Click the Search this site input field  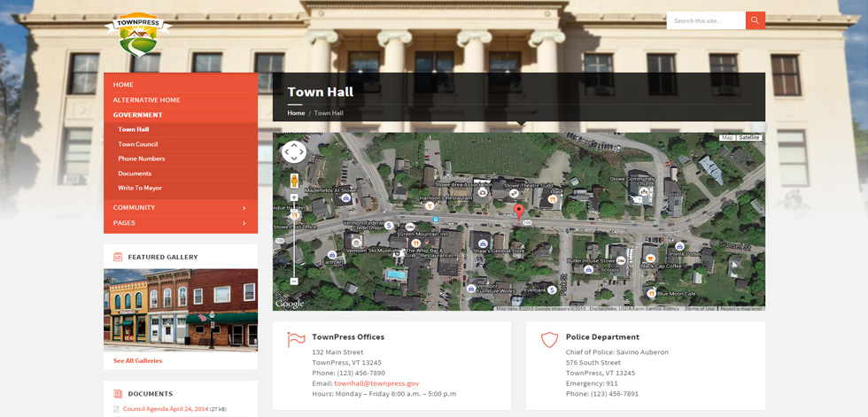click(706, 20)
